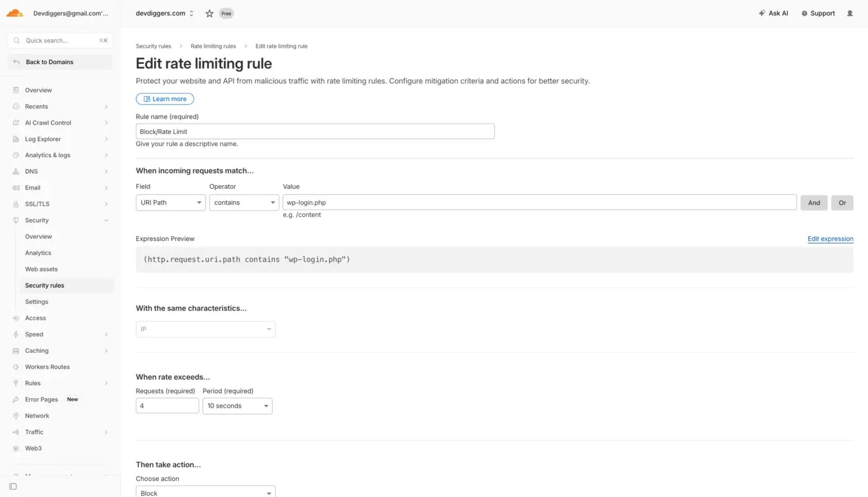The image size is (868, 497).
Task: Click the Quick search magnifier icon
Action: [x=17, y=40]
